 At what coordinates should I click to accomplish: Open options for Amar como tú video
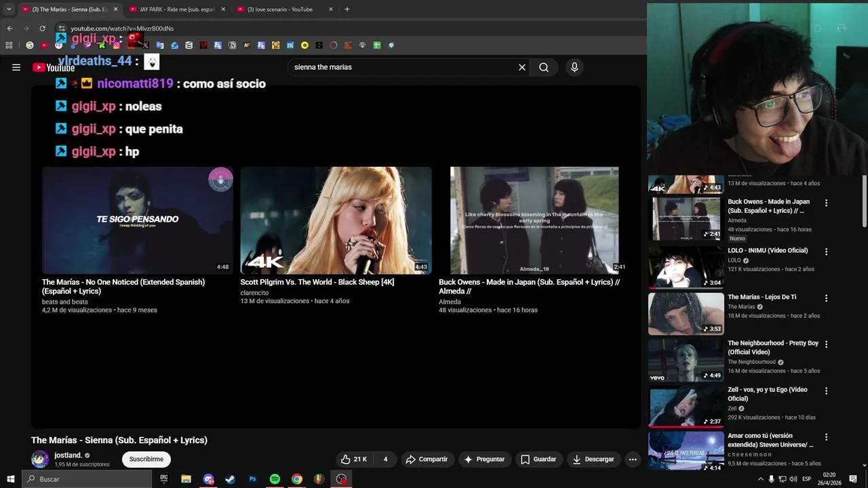[826, 437]
